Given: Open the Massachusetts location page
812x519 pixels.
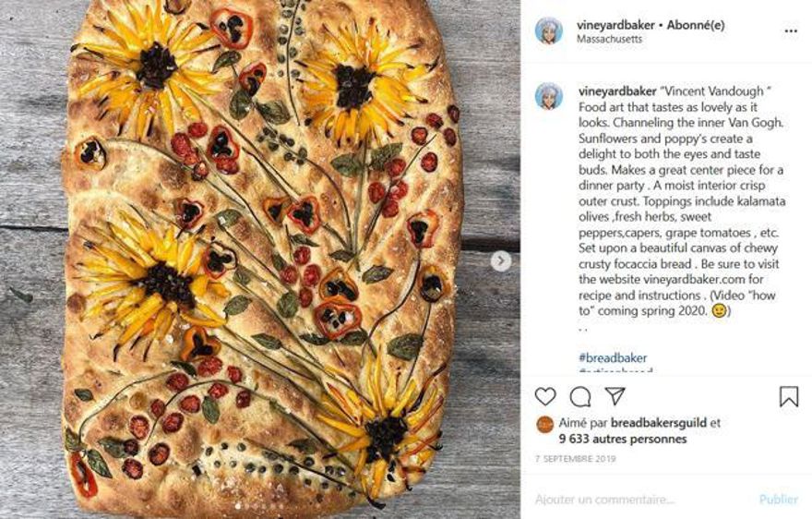Looking at the screenshot, I should [609, 40].
